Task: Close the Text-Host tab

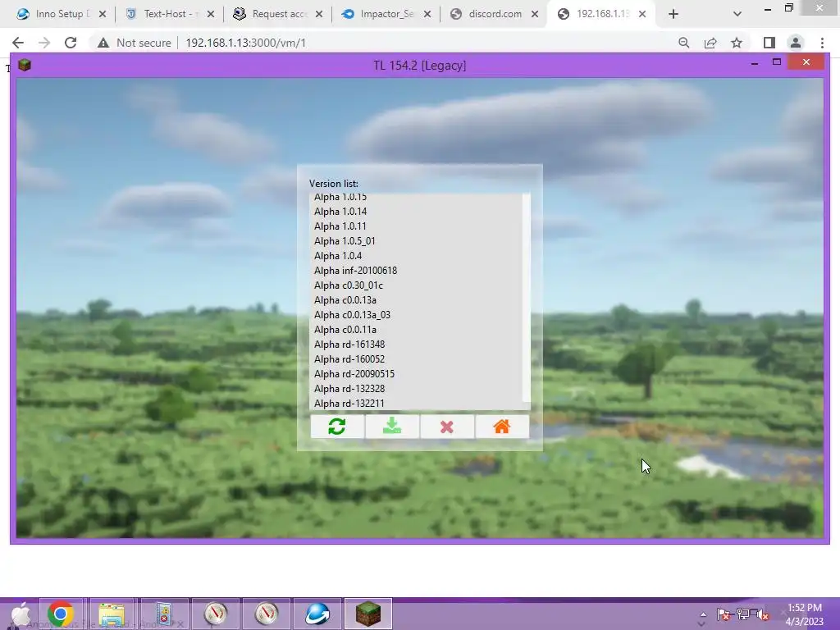Action: pos(211,15)
